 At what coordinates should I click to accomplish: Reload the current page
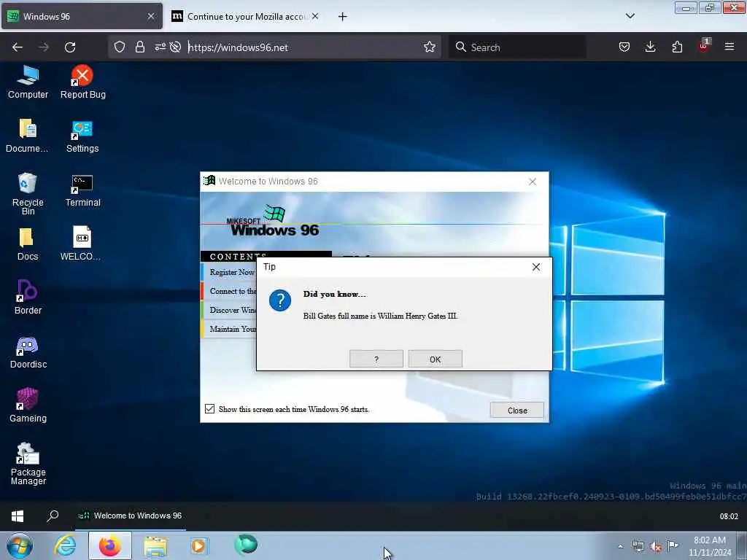(70, 47)
